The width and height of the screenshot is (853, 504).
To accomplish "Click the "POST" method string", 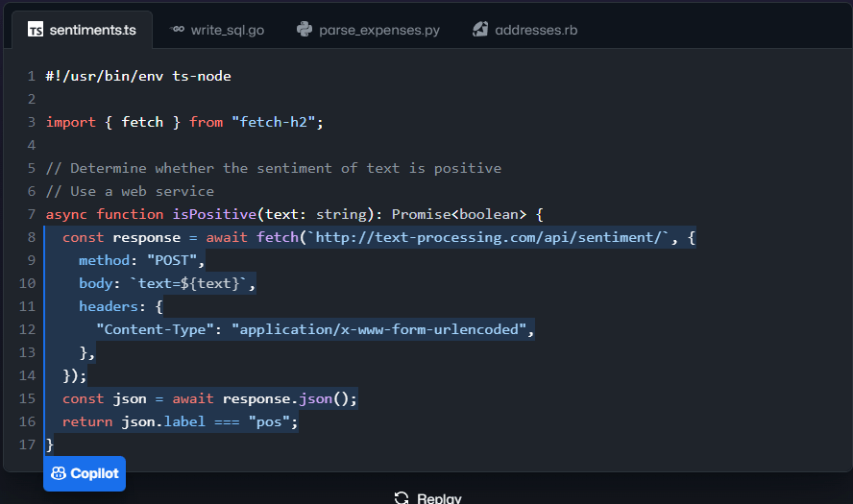I will (172, 260).
